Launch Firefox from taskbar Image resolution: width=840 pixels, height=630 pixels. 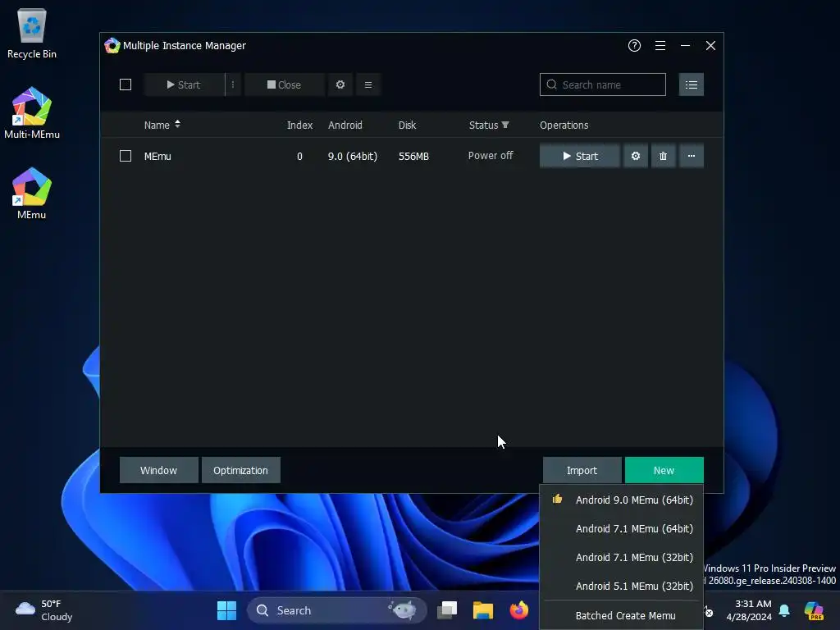tap(518, 610)
